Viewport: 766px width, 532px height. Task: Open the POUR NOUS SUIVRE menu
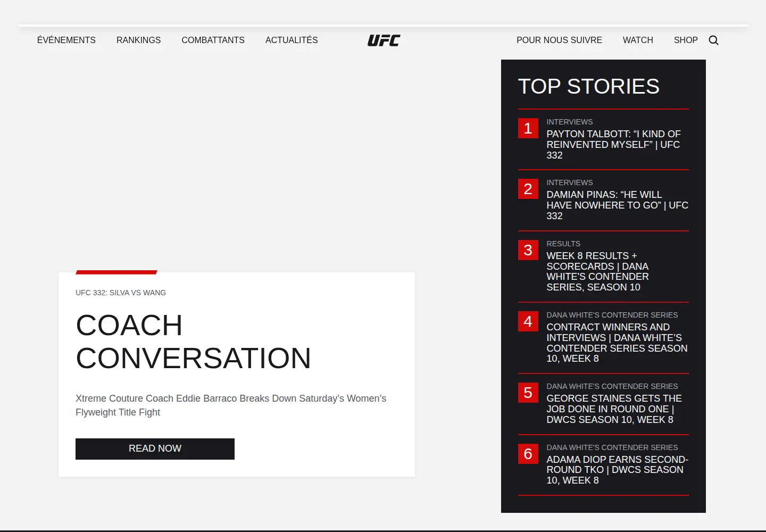pos(559,40)
